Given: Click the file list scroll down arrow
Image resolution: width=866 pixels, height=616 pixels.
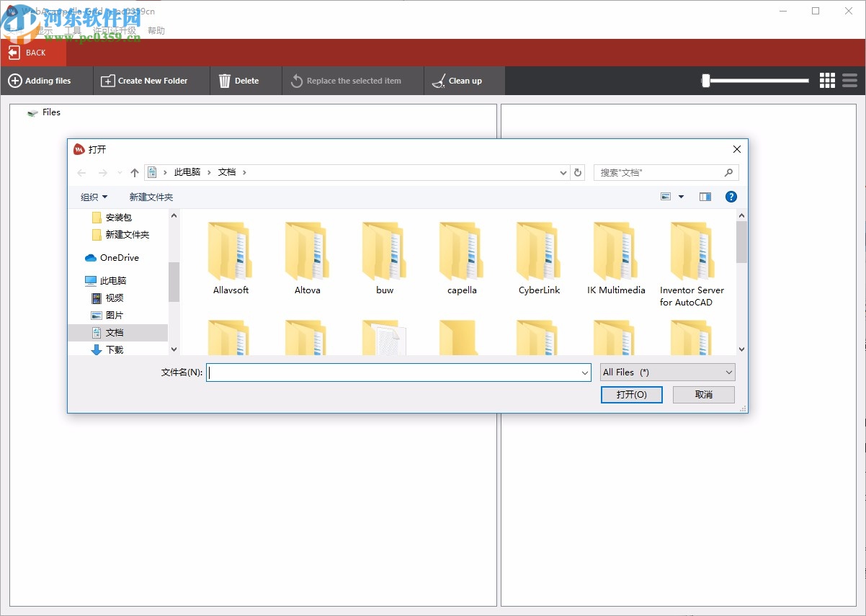Looking at the screenshot, I should pyautogui.click(x=742, y=349).
